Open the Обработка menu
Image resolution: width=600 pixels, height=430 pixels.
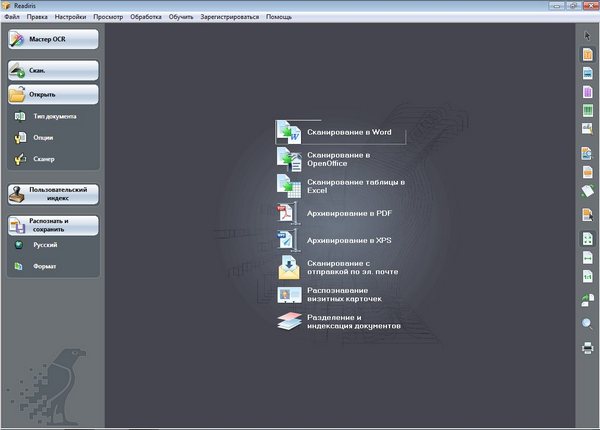145,18
